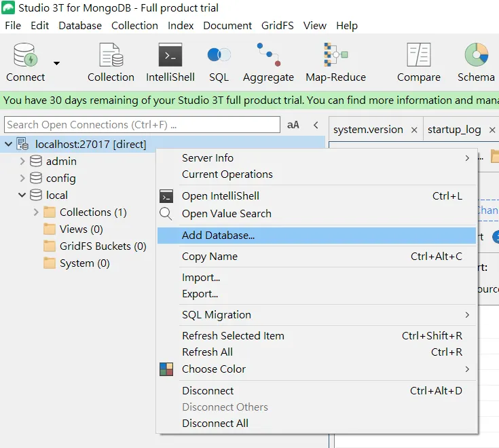The image size is (499, 448).
Task: Expand the Collections (1) folder
Action: coord(36,212)
